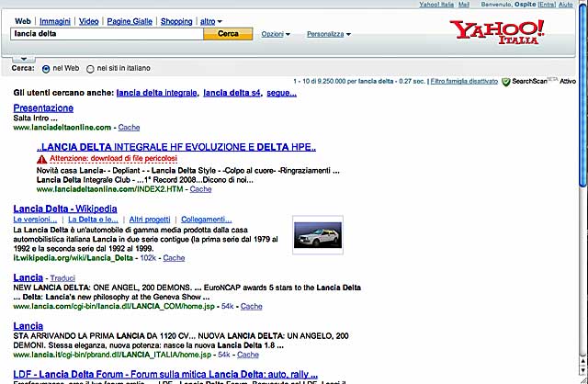Open the 'Lancia Delta - Wikipedia' result

(x=65, y=209)
